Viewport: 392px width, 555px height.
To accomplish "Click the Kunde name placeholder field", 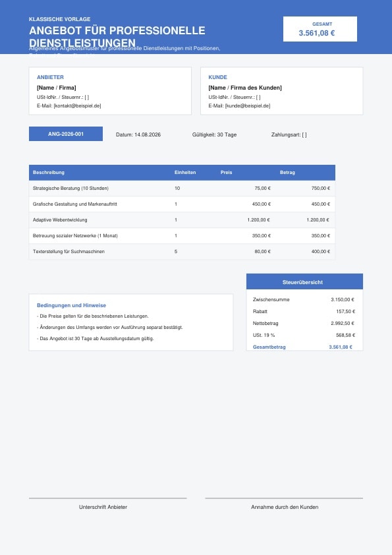I will 245,88.
